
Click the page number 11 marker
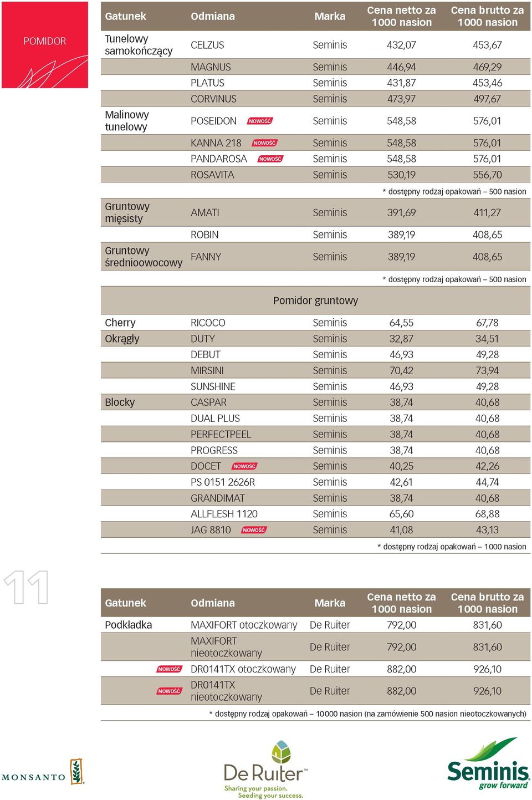[x=26, y=587]
